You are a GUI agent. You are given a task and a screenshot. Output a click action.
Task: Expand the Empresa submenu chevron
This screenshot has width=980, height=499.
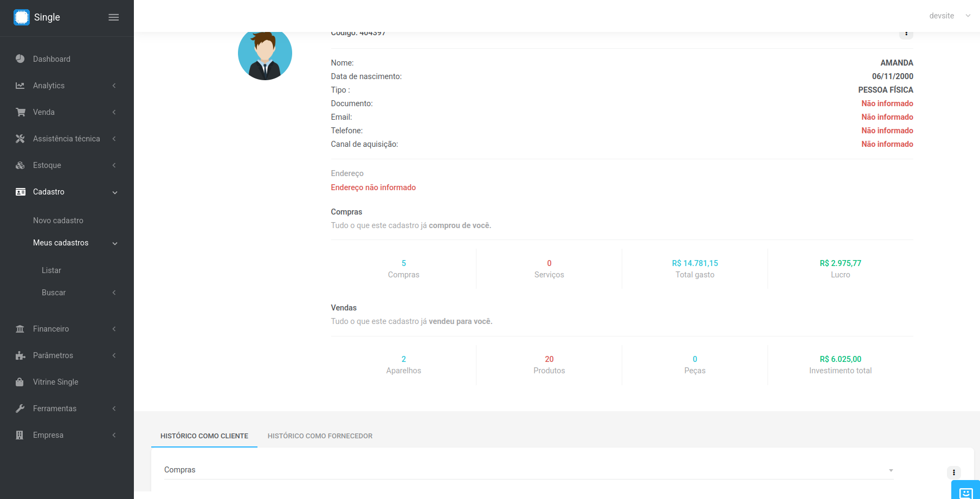[x=114, y=435]
